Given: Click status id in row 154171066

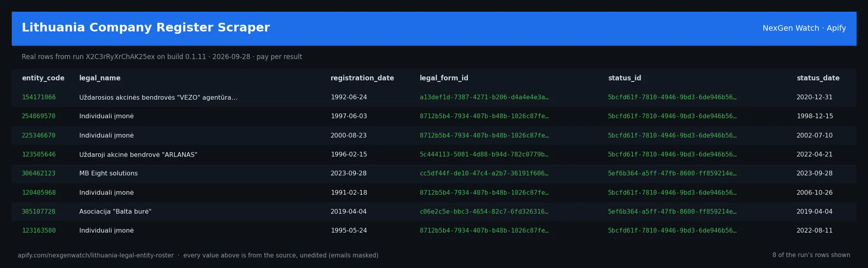Looking at the screenshot, I should (x=672, y=97).
